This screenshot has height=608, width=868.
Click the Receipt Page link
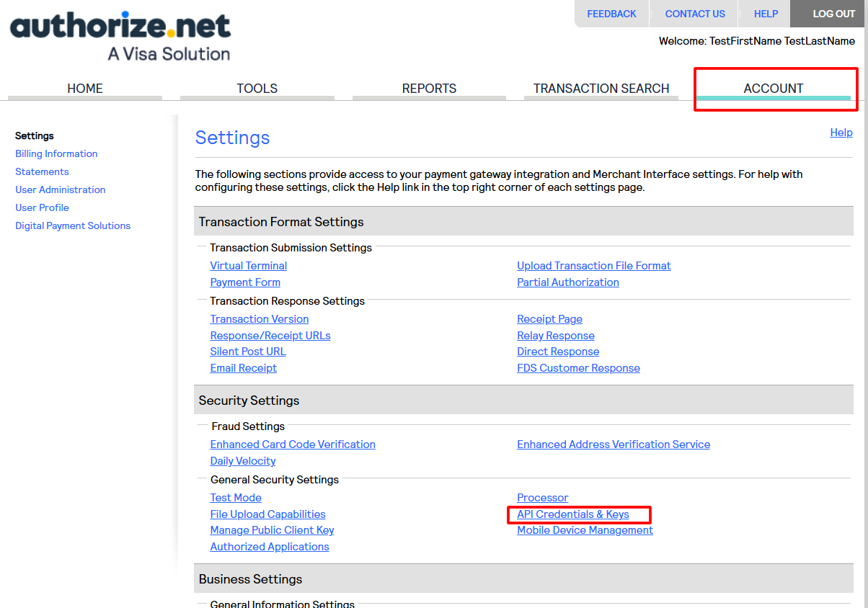[549, 319]
